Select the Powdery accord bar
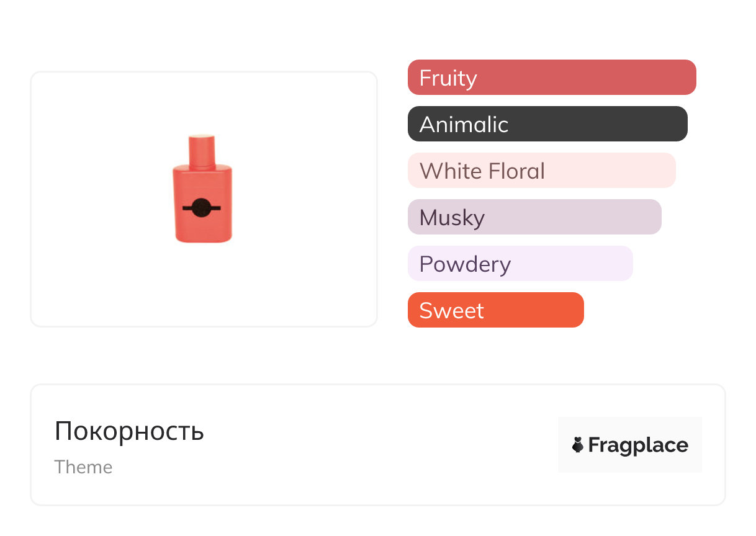This screenshot has width=756, height=536. 520,264
